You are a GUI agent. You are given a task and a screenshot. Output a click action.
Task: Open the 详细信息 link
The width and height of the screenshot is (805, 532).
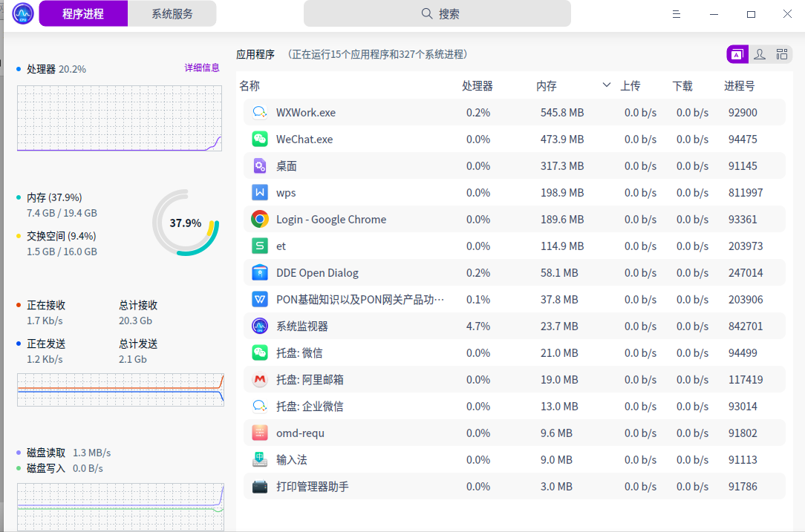202,68
